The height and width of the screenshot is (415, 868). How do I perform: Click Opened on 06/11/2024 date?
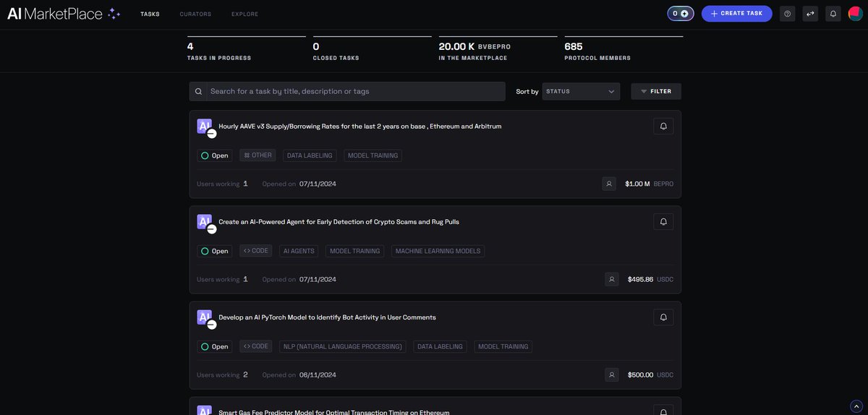(299, 375)
